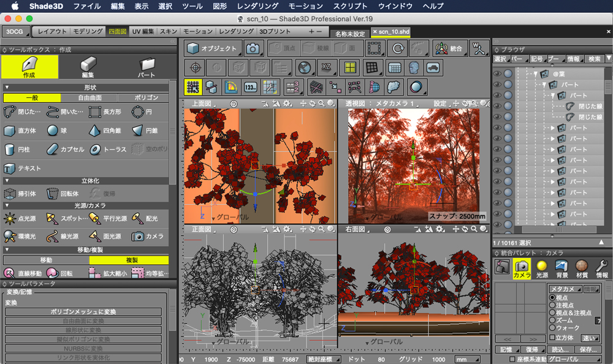The width and height of the screenshot is (613, 364).
Task: Toggle eye visibility for first 閉じた線 row
Action: (497, 106)
